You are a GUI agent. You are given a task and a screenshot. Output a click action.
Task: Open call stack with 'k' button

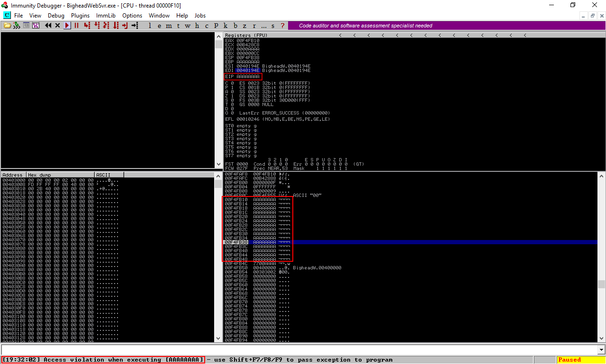pos(226,26)
